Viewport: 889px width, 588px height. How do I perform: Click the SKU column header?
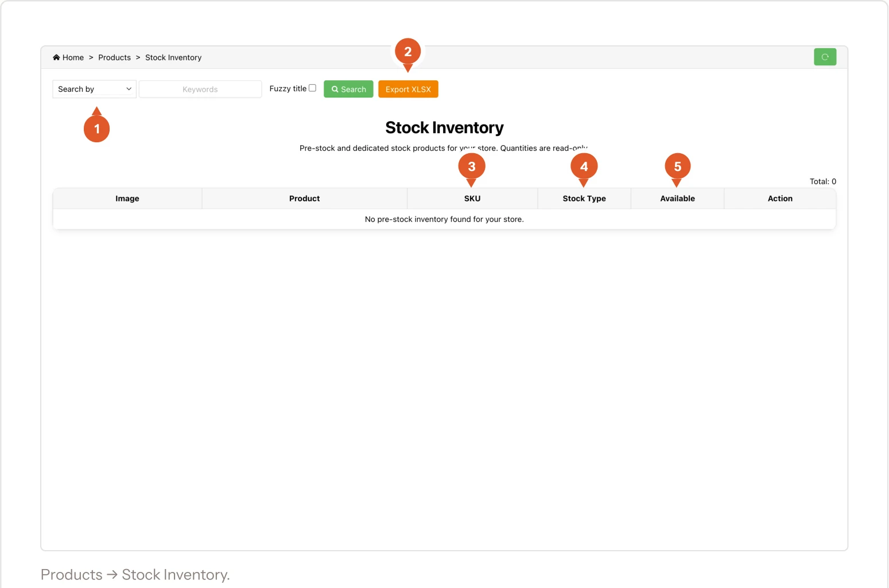click(472, 198)
